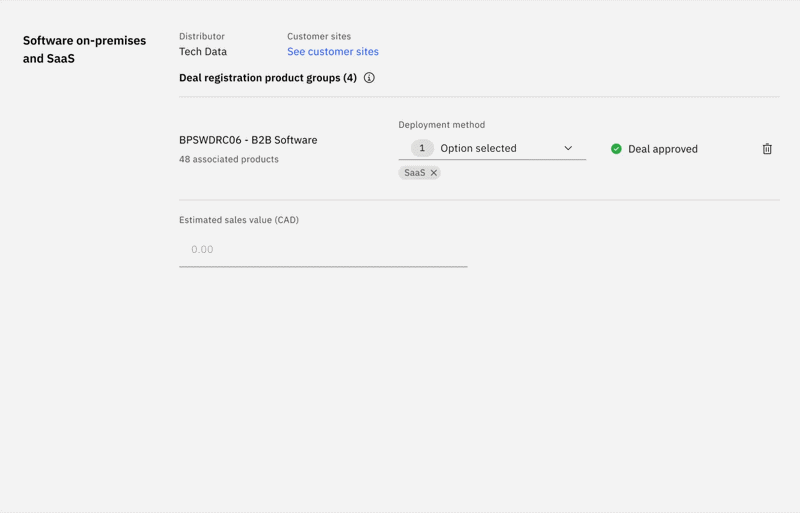Click the info icon beside product groups

pyautogui.click(x=369, y=78)
